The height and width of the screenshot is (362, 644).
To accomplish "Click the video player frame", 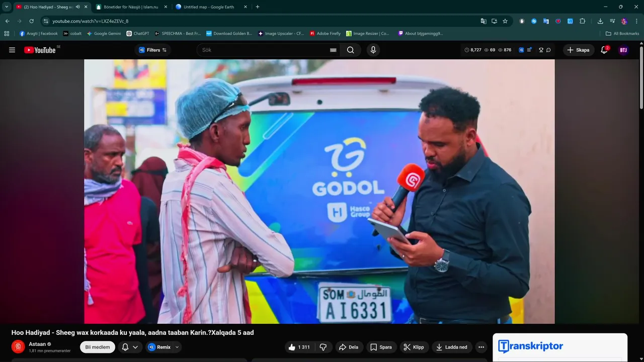I will point(319,192).
